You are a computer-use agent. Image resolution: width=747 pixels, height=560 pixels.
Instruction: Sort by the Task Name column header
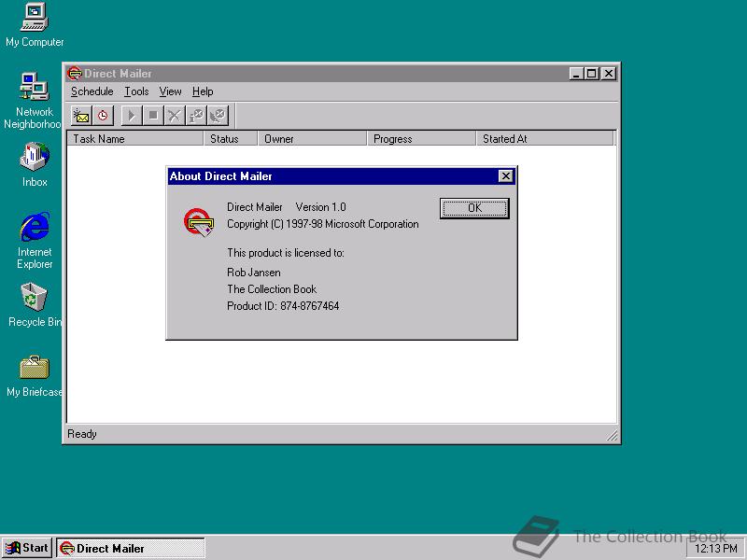pyautogui.click(x=134, y=138)
